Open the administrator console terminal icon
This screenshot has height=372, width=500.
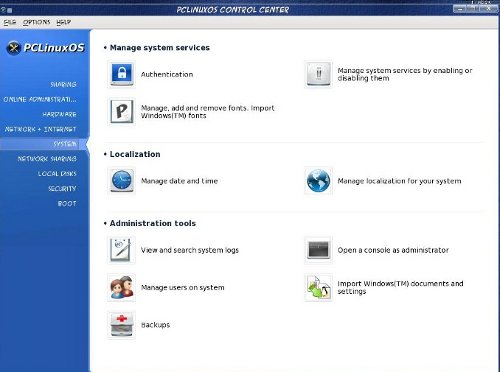pyautogui.click(x=318, y=250)
